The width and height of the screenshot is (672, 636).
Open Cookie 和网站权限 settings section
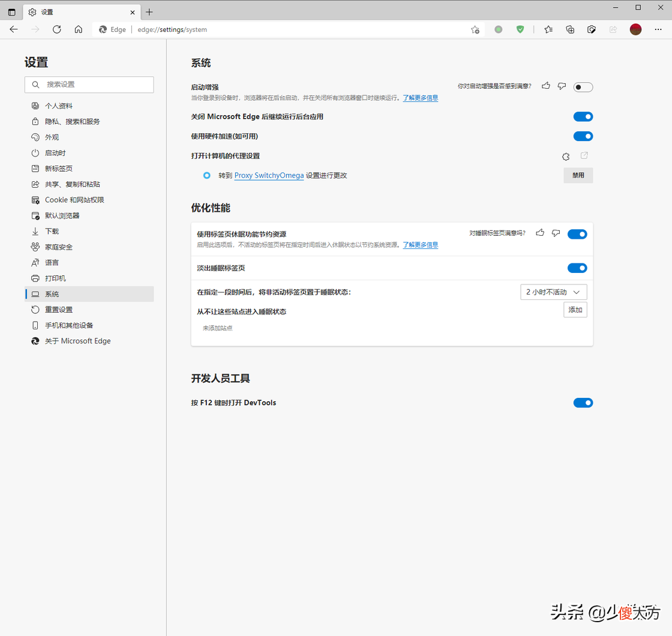(x=89, y=200)
